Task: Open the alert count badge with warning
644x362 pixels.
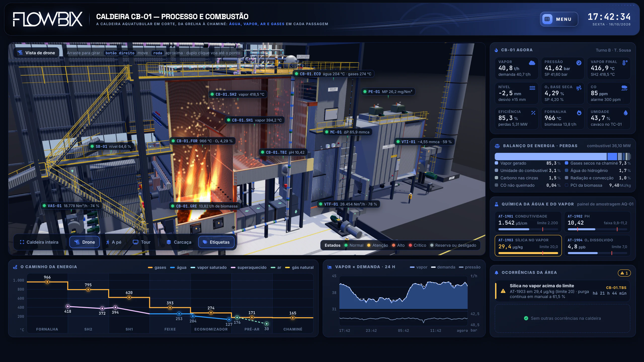Action: click(x=624, y=273)
